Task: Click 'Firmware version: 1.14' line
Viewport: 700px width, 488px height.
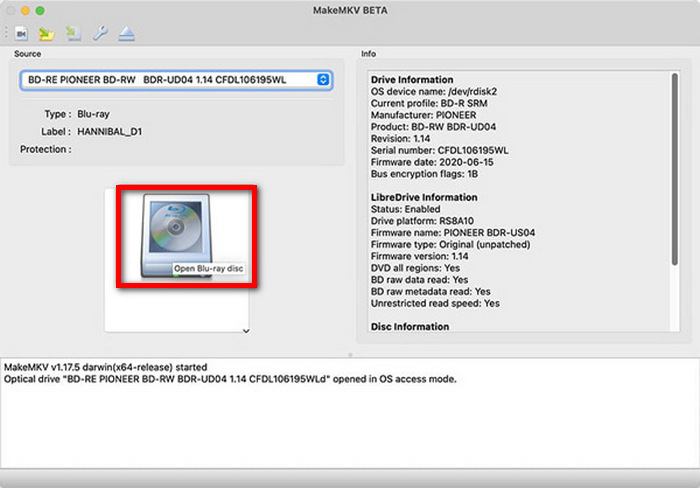Action: pos(420,256)
